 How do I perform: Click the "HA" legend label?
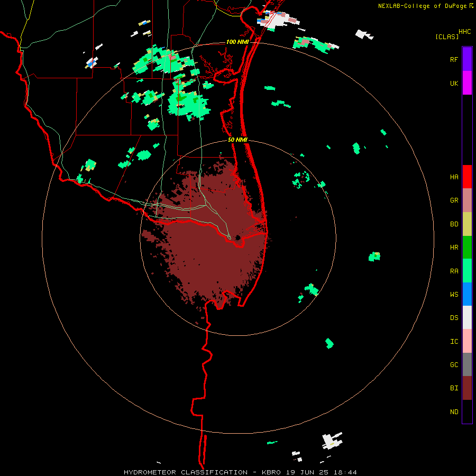(454, 177)
